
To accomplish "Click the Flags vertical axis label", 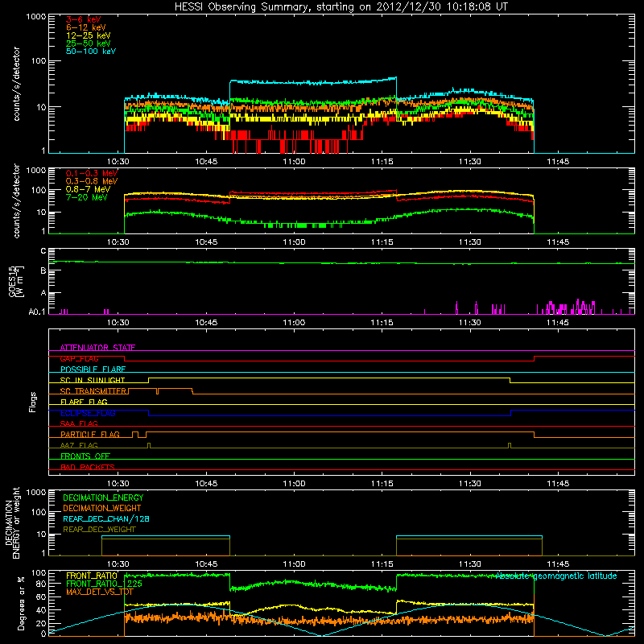I will (33, 402).
